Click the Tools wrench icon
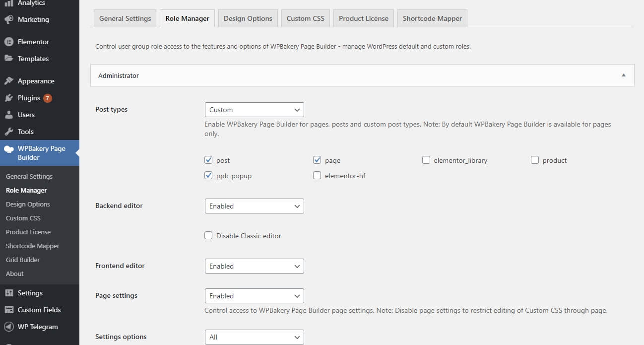The image size is (644, 345). 9,132
